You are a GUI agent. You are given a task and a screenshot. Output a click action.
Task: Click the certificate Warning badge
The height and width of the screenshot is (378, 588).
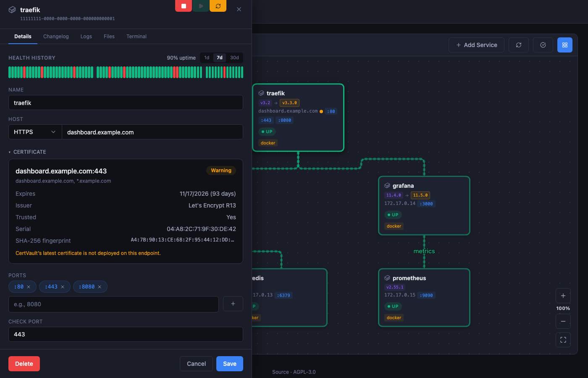(x=221, y=171)
